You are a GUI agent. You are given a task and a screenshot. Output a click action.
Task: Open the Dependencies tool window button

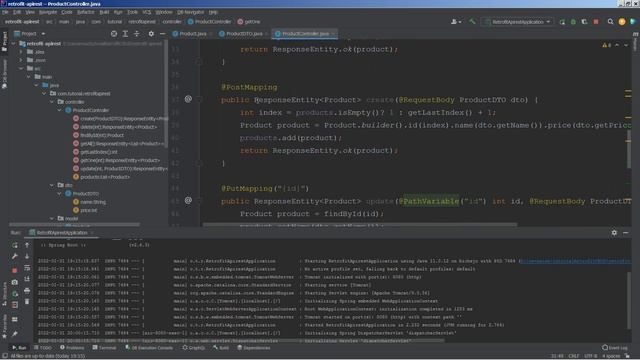254,348
